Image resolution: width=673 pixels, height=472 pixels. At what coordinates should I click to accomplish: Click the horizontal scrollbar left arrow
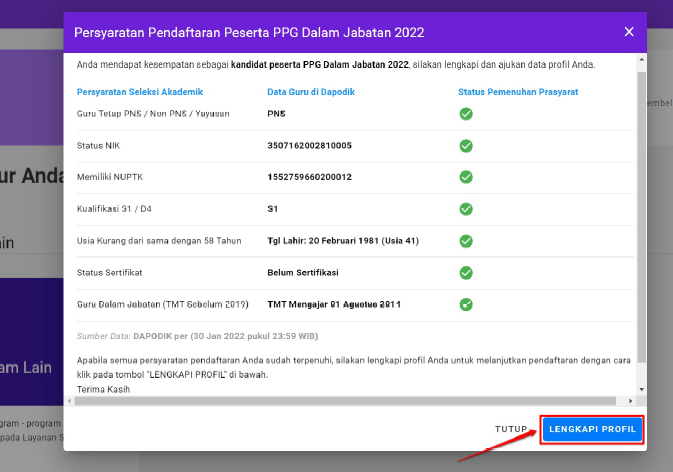[70, 401]
